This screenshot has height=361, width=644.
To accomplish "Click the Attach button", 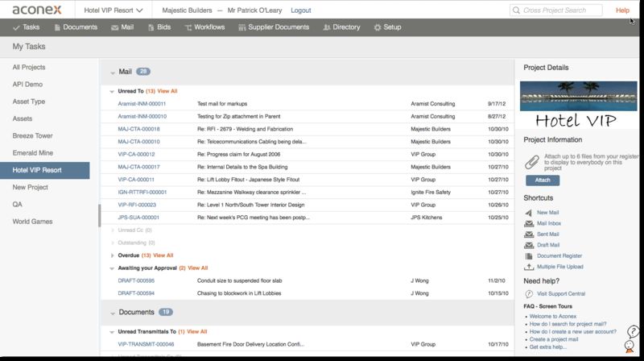I will point(543,180).
